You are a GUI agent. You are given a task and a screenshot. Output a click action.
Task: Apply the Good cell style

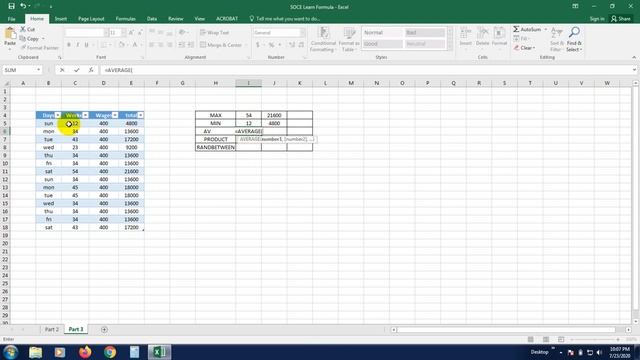(382, 44)
